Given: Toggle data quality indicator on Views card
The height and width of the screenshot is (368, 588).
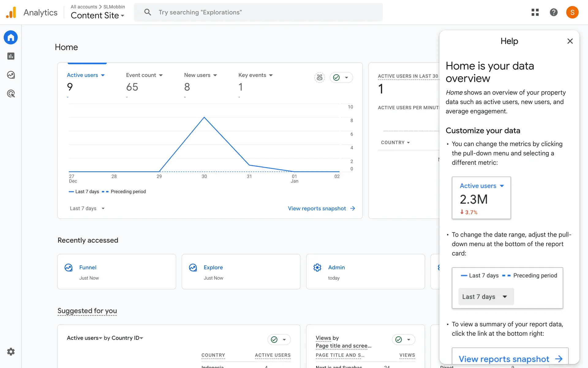Looking at the screenshot, I should (x=403, y=339).
